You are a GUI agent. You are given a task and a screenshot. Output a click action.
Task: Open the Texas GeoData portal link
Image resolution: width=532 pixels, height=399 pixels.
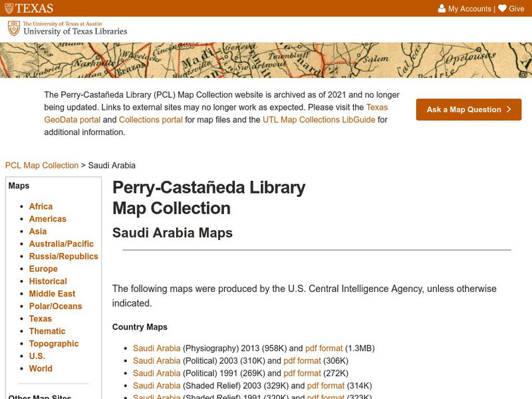216,114
